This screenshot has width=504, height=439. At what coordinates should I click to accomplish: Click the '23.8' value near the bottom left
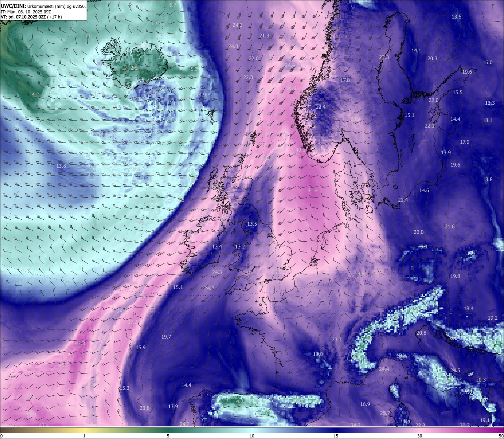145,408
